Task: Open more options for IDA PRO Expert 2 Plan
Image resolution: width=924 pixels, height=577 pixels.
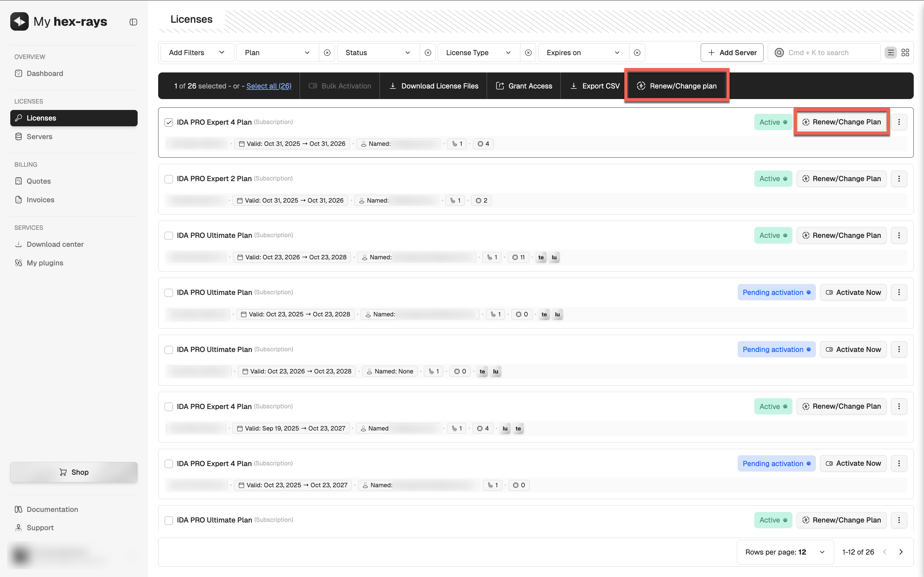Action: 899,179
